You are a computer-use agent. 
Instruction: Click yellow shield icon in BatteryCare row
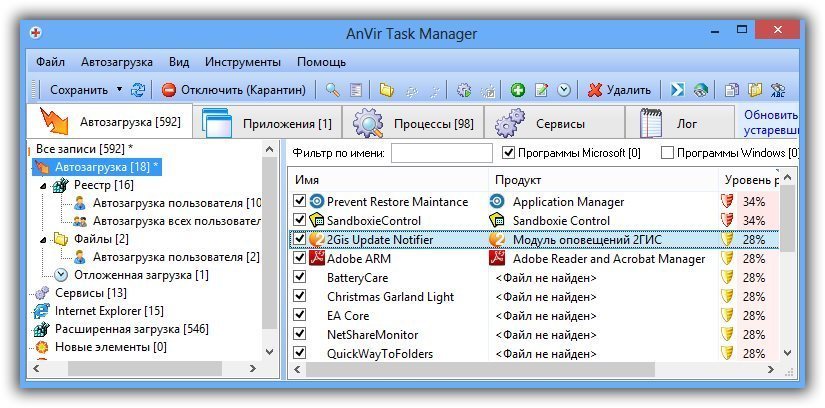point(727,277)
